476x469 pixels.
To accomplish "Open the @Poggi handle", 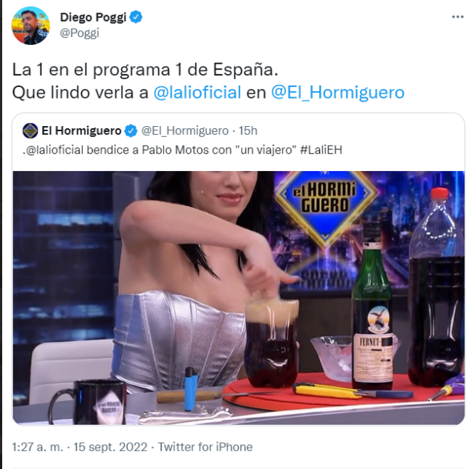I will pos(80,33).
